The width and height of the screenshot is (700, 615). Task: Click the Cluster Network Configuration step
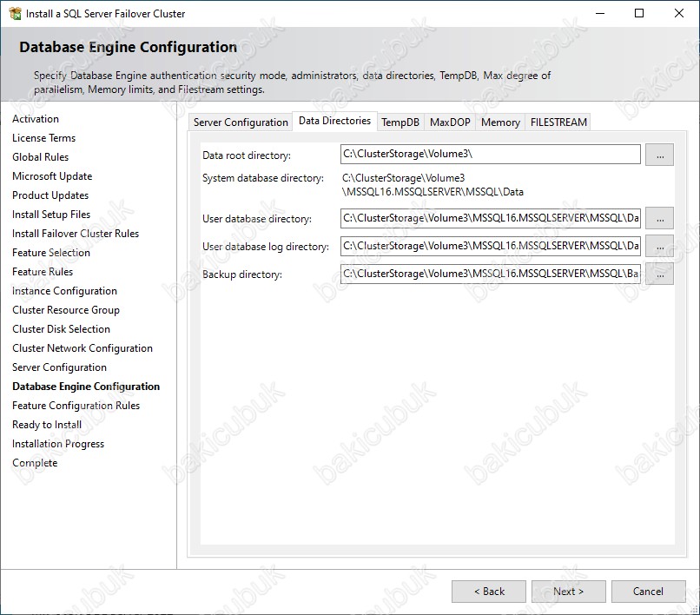pyautogui.click(x=83, y=348)
